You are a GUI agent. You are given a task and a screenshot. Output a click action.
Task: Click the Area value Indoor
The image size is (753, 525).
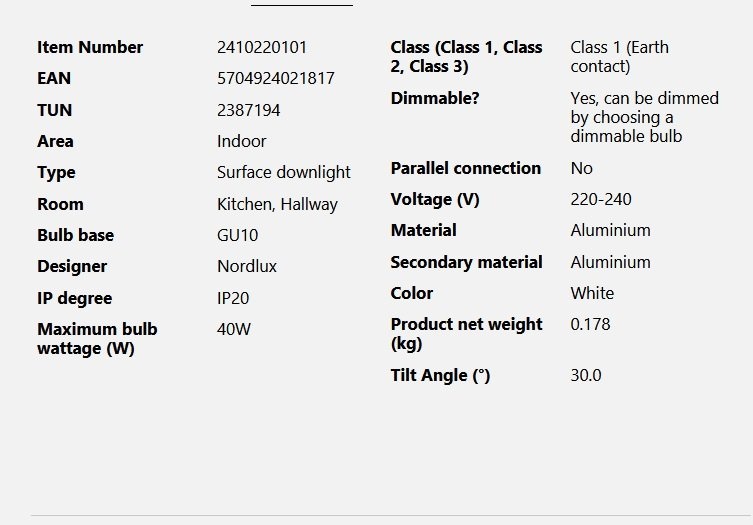241,141
